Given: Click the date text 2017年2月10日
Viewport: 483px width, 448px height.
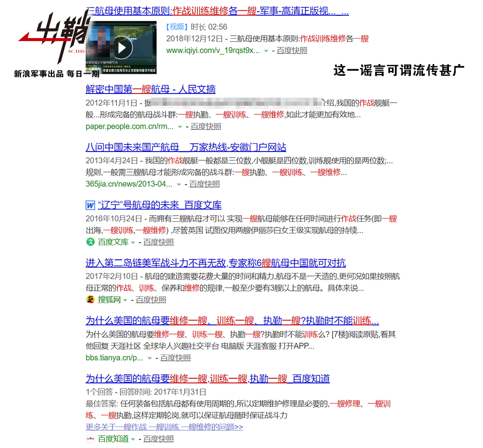Looking at the screenshot, I should tap(111, 277).
